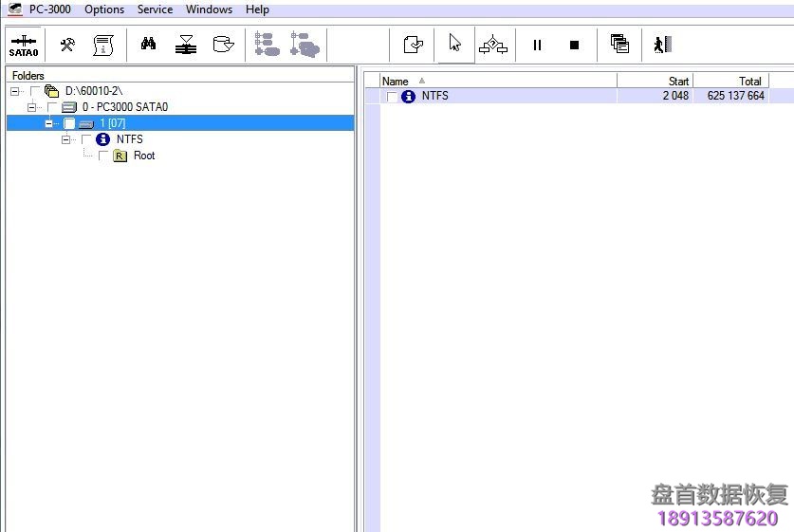794x532 pixels.
Task: Click the SATA0 port toolbar icon
Action: pyautogui.click(x=24, y=45)
